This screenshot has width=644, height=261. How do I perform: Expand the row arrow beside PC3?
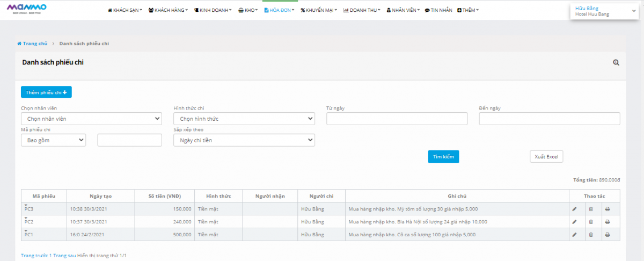click(25, 205)
